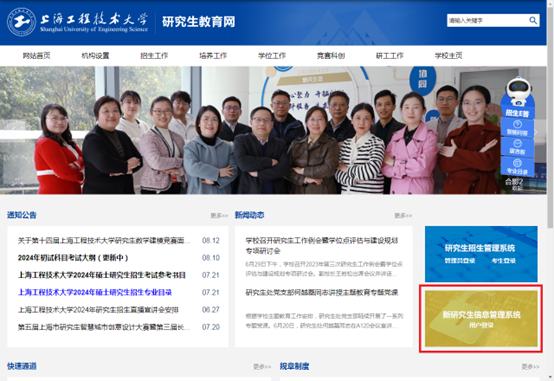Open the 专业目录 icon in robot widget
Screen dimensions: 554x381
(x=517, y=166)
